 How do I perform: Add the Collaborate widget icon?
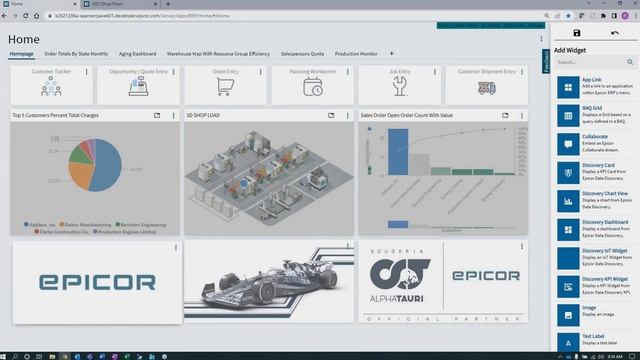(568, 144)
